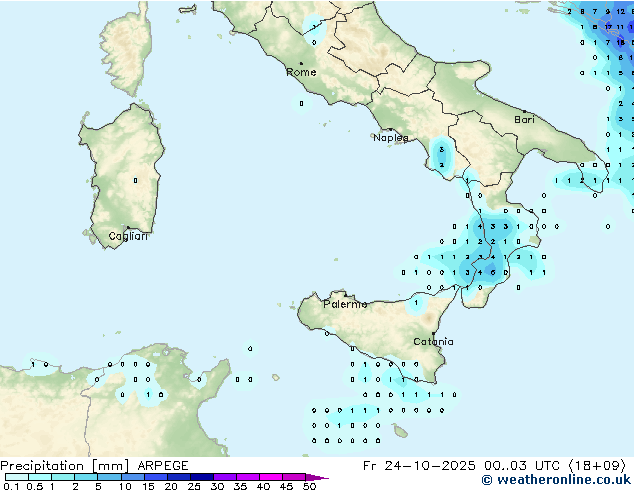
Task: Pick the 15–20 mm legend color box
Action: tap(155, 477)
